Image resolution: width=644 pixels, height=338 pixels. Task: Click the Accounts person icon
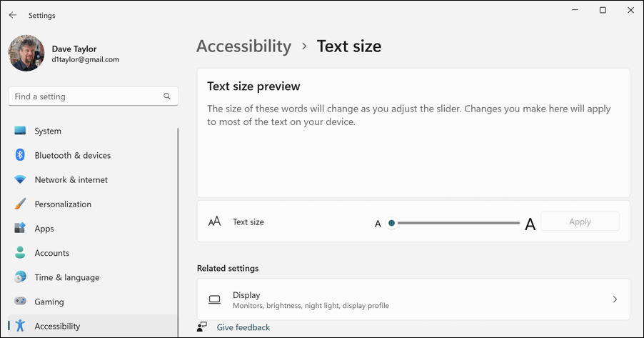click(x=20, y=252)
